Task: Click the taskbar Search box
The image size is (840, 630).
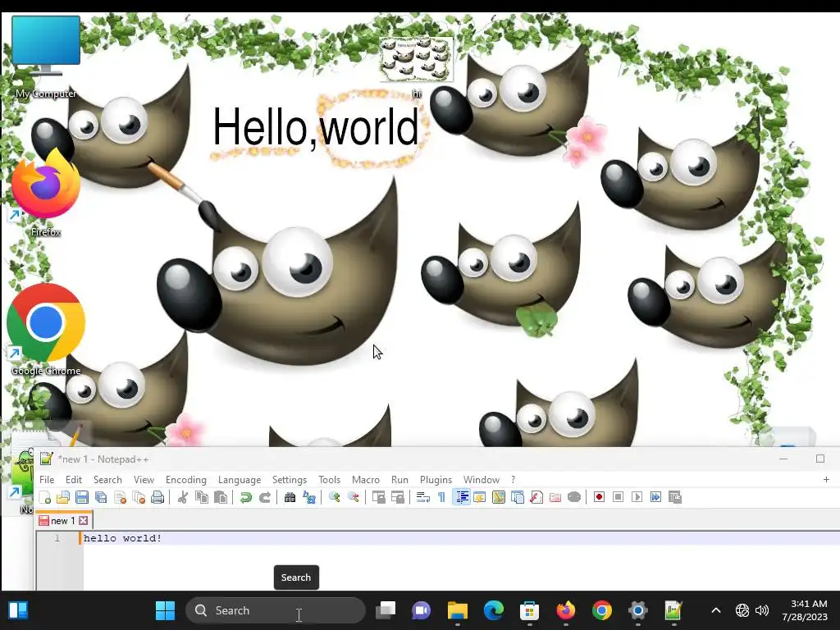Action: pos(276,610)
